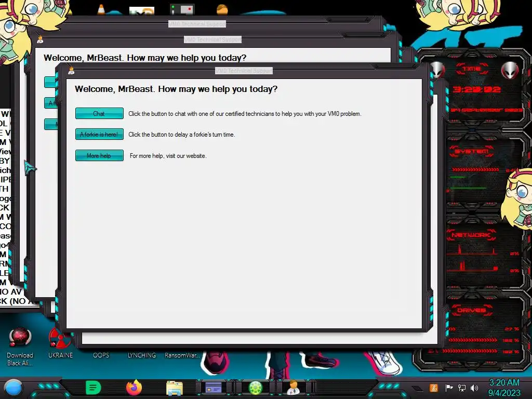Click the red digital clock readout

point(477,89)
